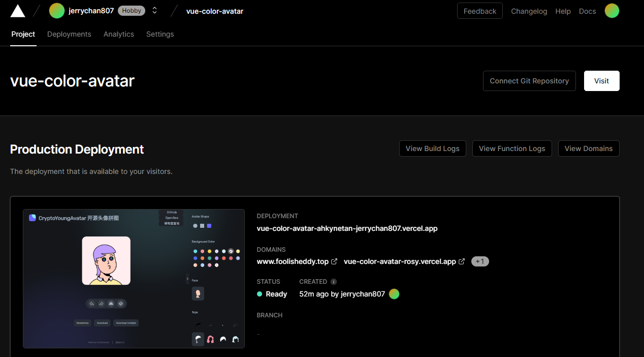Screen dimensions: 644x357
Task: Switch to the Deployments tab
Action: (69, 34)
